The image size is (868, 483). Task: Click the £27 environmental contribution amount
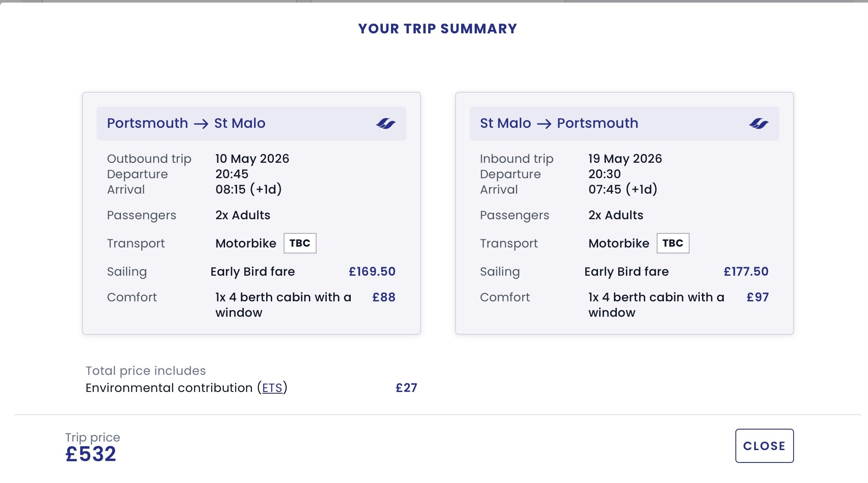pos(406,388)
